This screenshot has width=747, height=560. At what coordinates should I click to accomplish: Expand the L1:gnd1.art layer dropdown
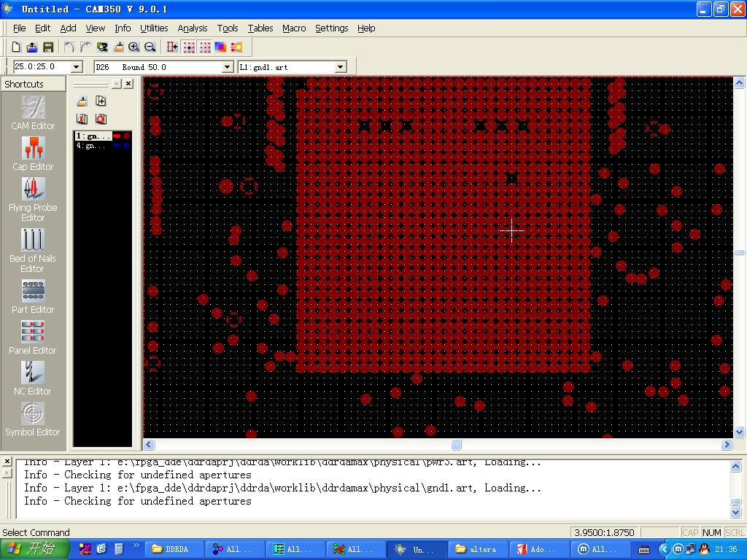click(x=340, y=67)
